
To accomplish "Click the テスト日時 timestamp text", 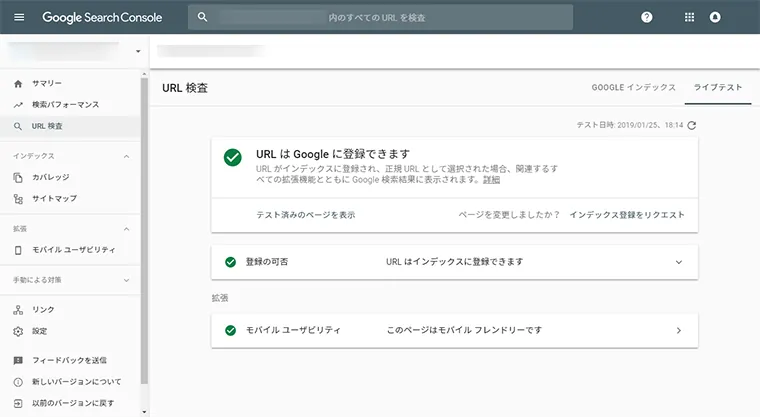I will pos(630,125).
